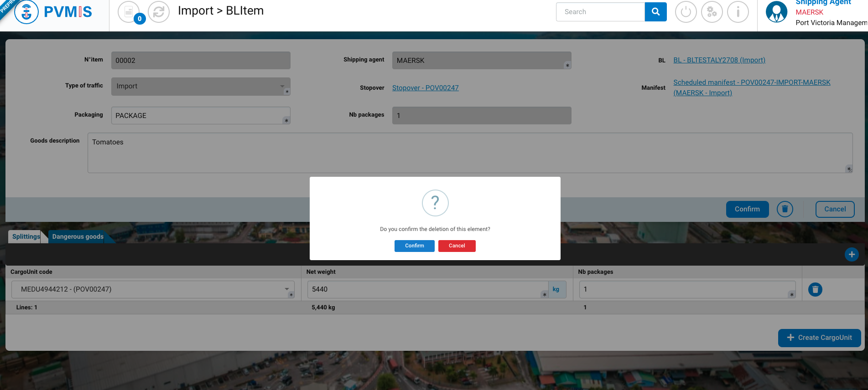Select the Splittings tab
This screenshot has height=390, width=868.
[x=26, y=236]
